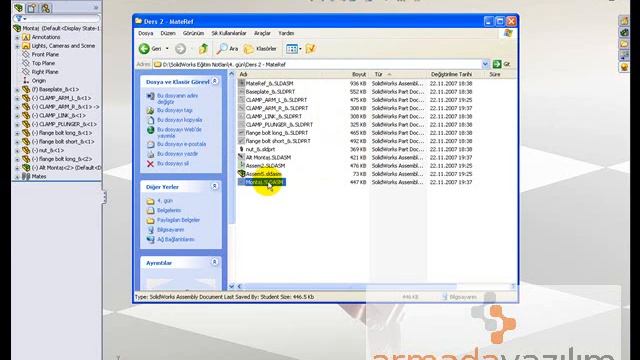Collapse the Dosya ve Klasör Görevleri panel
Screen dimensions: 640x360
[x=215, y=82]
